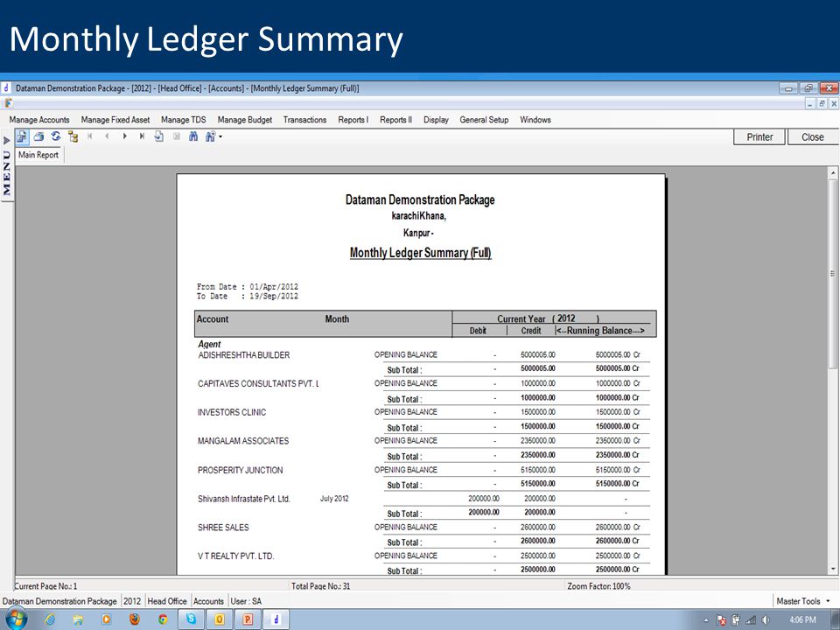Click the volume speaker tray icon
The height and width of the screenshot is (630, 840).
[x=766, y=620]
